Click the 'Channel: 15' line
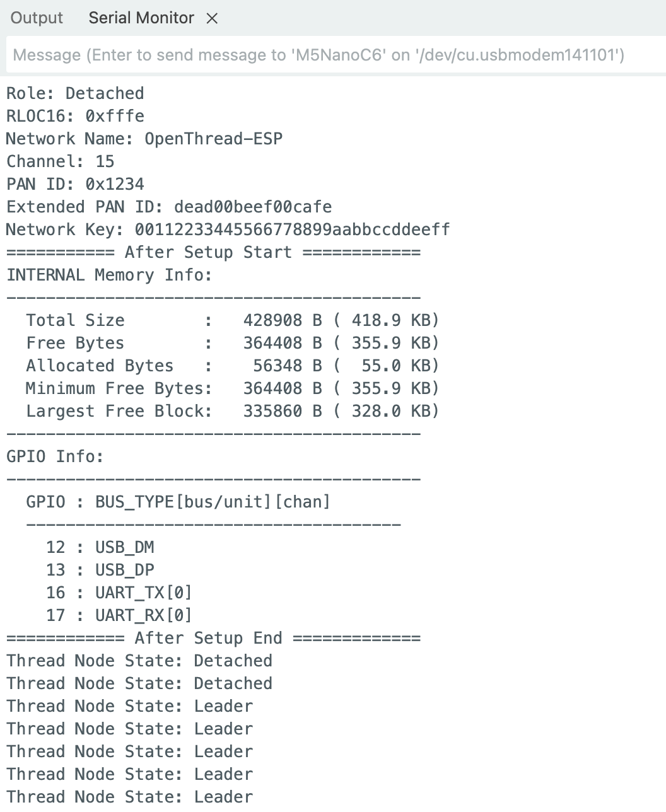Screen dimensions: 666x812 click(x=61, y=161)
